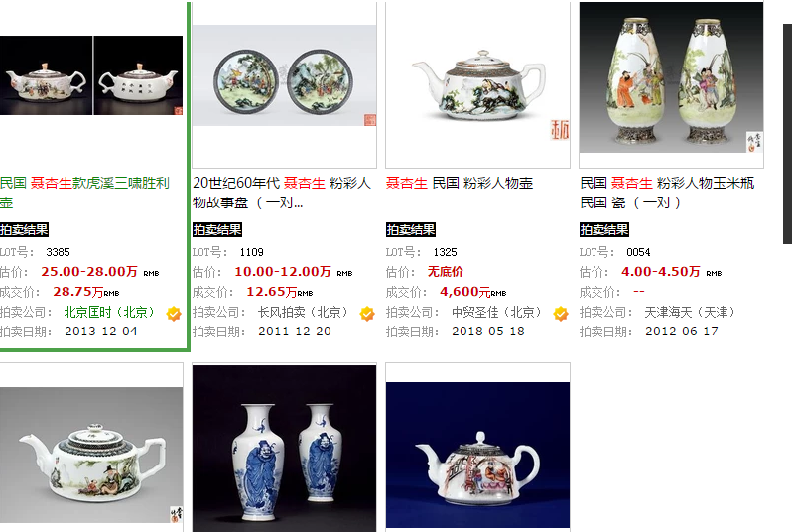This screenshot has width=792, height=532.
Task: Click the verified badge beside 长风拍卖（北京）
Action: point(367,314)
